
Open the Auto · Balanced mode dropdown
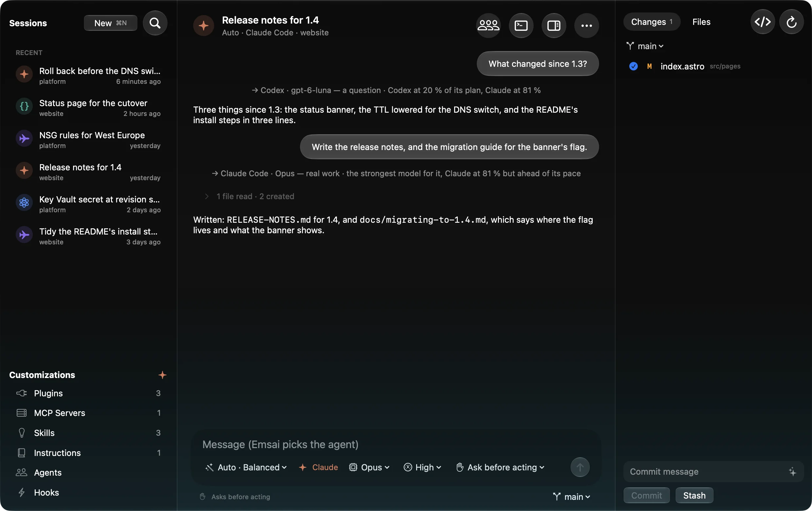pyautogui.click(x=246, y=467)
